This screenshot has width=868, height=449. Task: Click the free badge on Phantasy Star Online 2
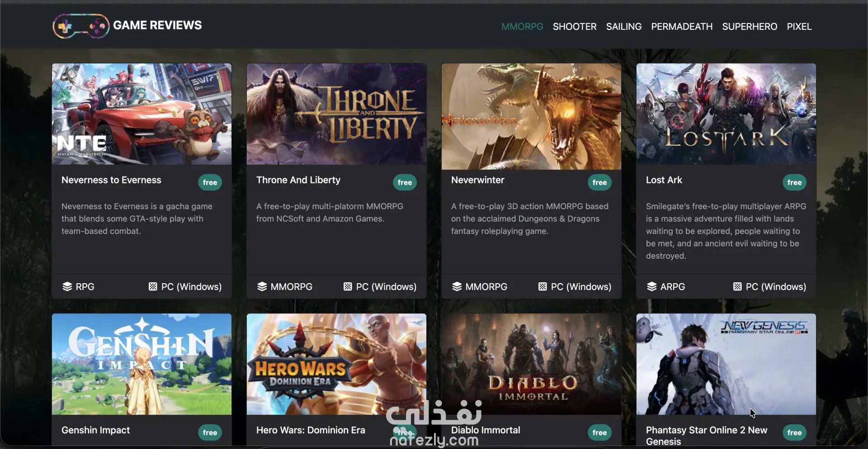pos(794,433)
